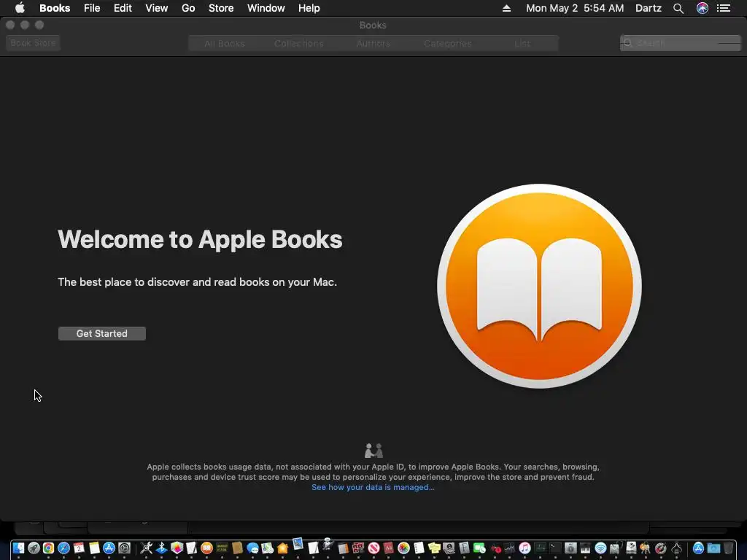Click the Siri icon in menu bar

[703, 8]
